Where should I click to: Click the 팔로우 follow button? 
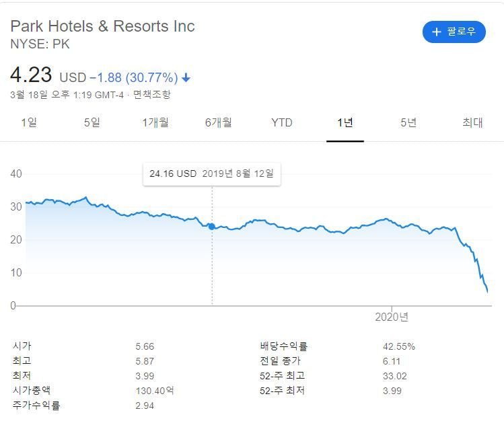(x=454, y=32)
